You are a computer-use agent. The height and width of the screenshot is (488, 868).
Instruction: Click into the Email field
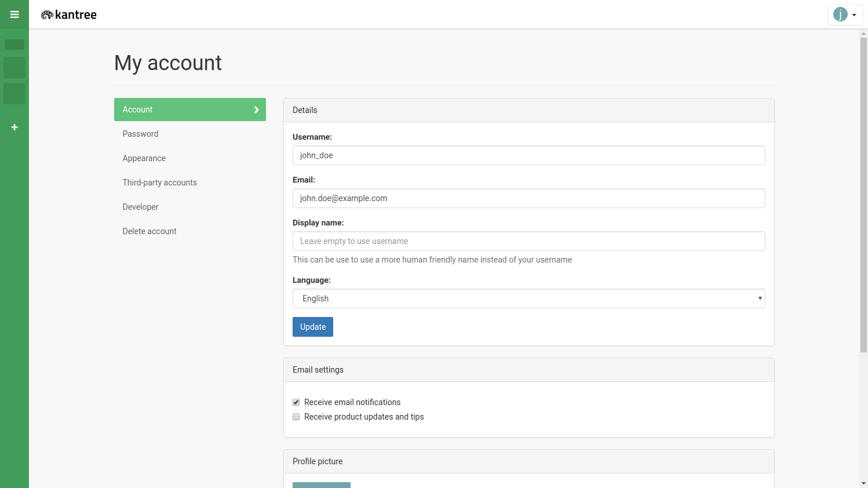point(528,198)
